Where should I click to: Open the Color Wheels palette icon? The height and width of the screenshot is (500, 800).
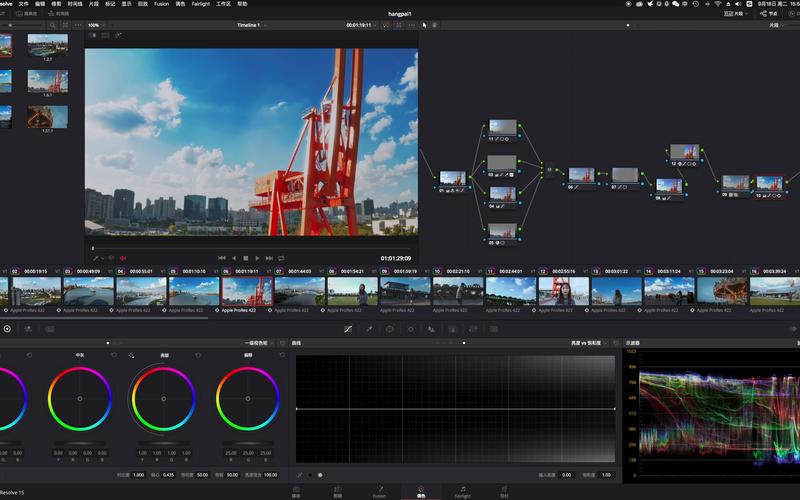point(7,329)
